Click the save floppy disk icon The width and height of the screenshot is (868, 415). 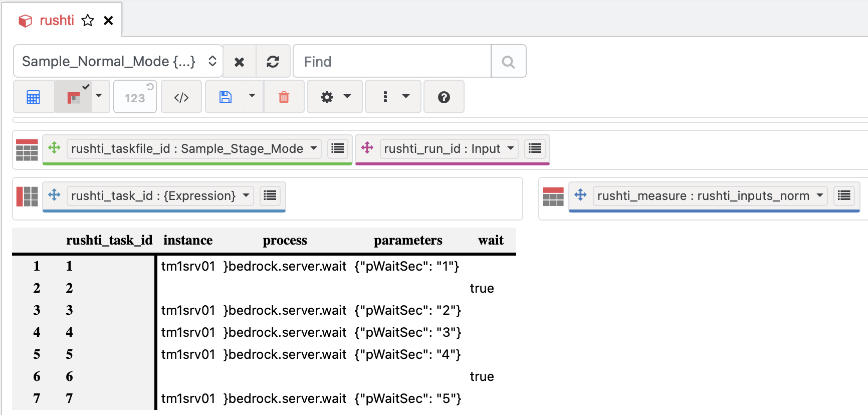click(x=226, y=97)
